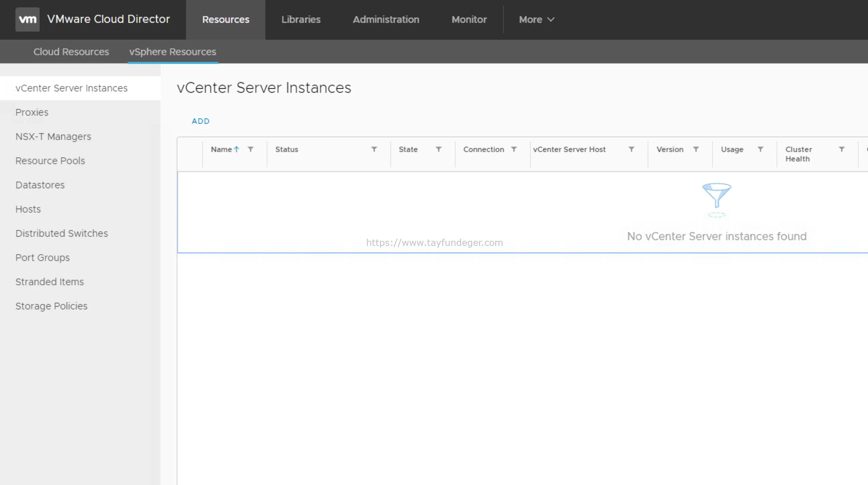Image resolution: width=868 pixels, height=485 pixels.
Task: Open the NSX-T Managers sidebar section
Action: 53,136
